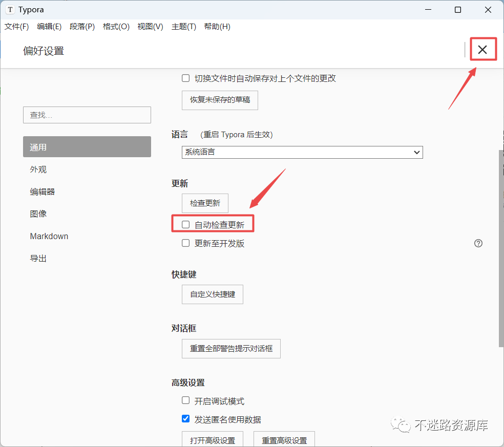This screenshot has height=447, width=504.
Task: Enable the 开启调试模式 checkbox
Action: pyautogui.click(x=185, y=400)
